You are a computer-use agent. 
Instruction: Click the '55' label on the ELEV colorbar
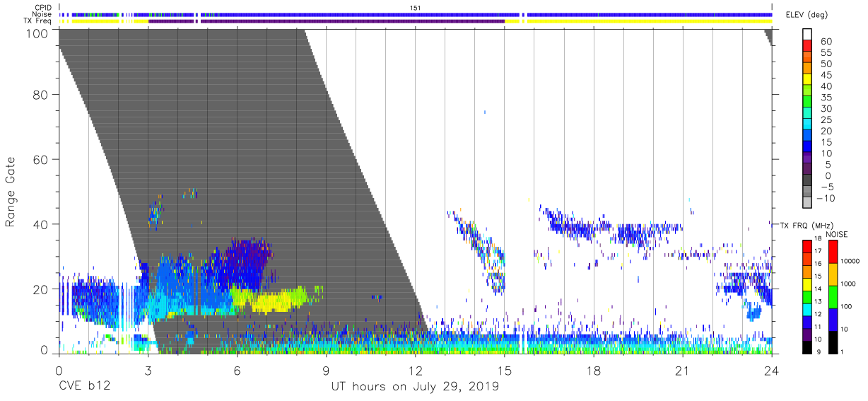[x=826, y=52]
